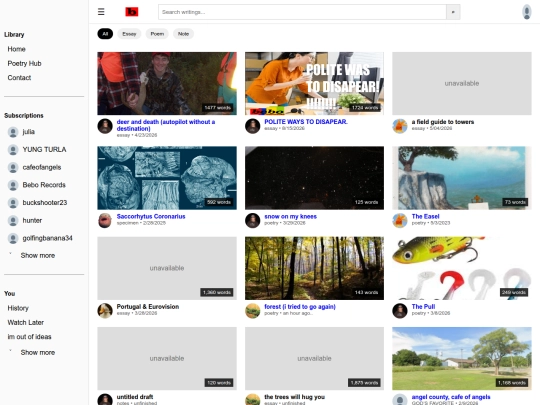Select the All filter chip
Screen dimensions: 540x405
pyautogui.click(x=105, y=34)
